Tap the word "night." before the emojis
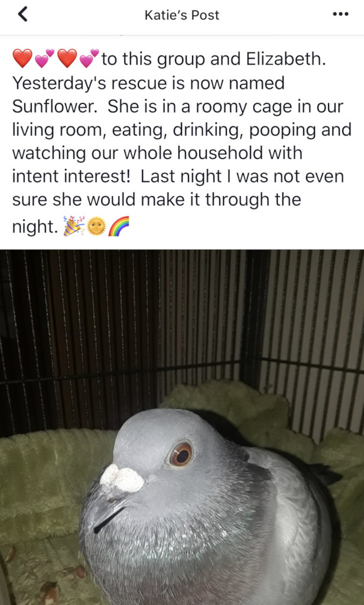Screen dimensions: 364x605 tap(35, 226)
